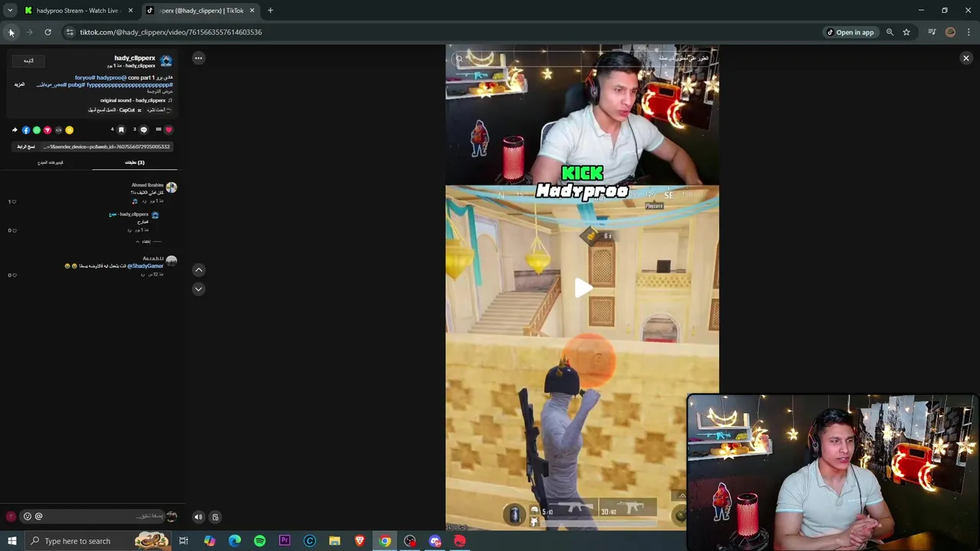This screenshot has width=980, height=551.
Task: Open Adobe Premiere Pro from taskbar
Action: [x=285, y=541]
